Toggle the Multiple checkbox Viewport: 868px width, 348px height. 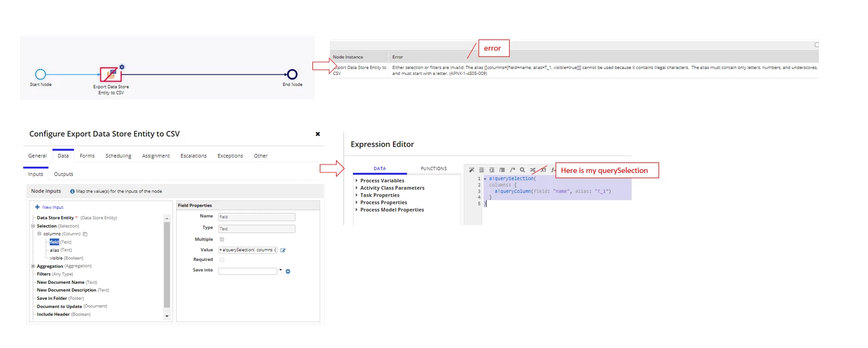pyautogui.click(x=222, y=239)
